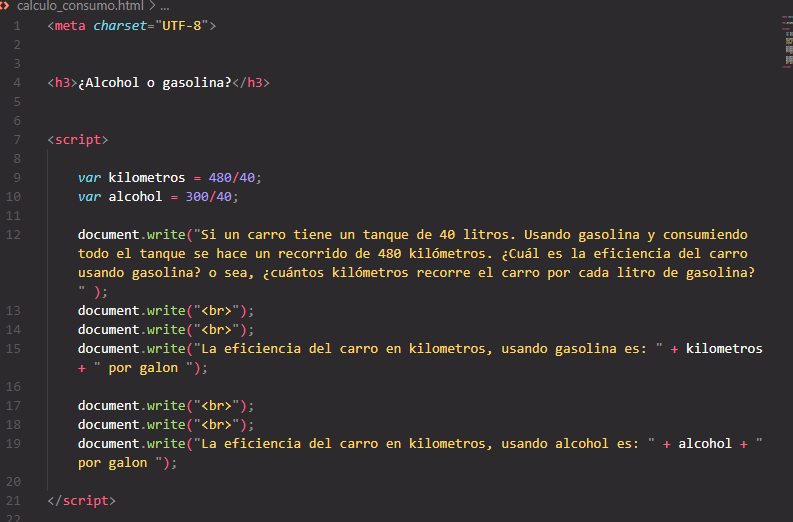Viewport: 793px width, 522px height.
Task: Click line number 12 in the gutter
Action: (x=13, y=235)
